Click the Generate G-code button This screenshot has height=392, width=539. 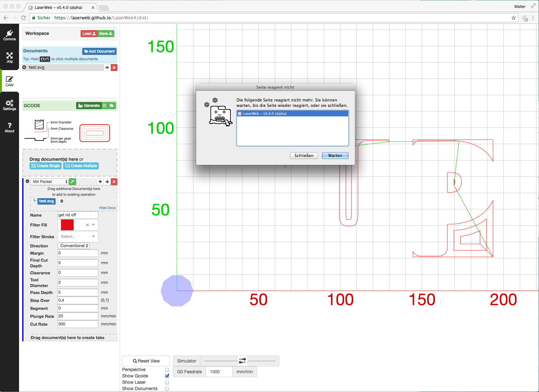click(89, 106)
